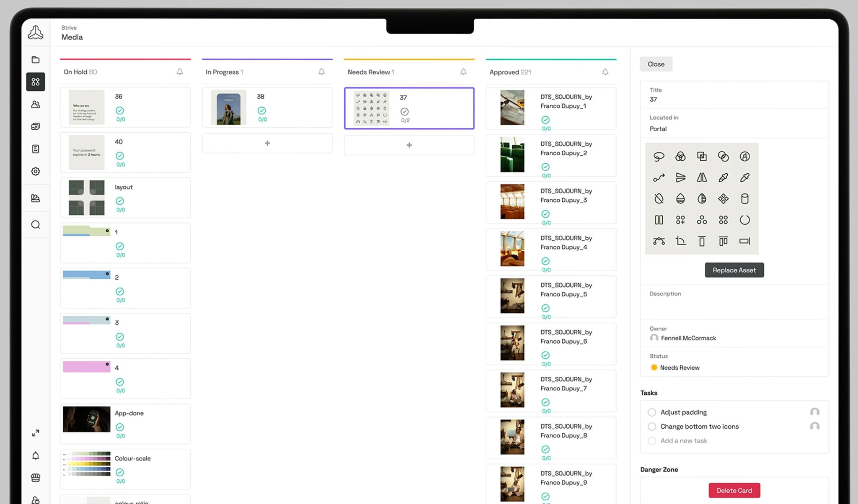Click the search magnifier icon in the sidebar
This screenshot has height=504, width=858.
(x=36, y=225)
